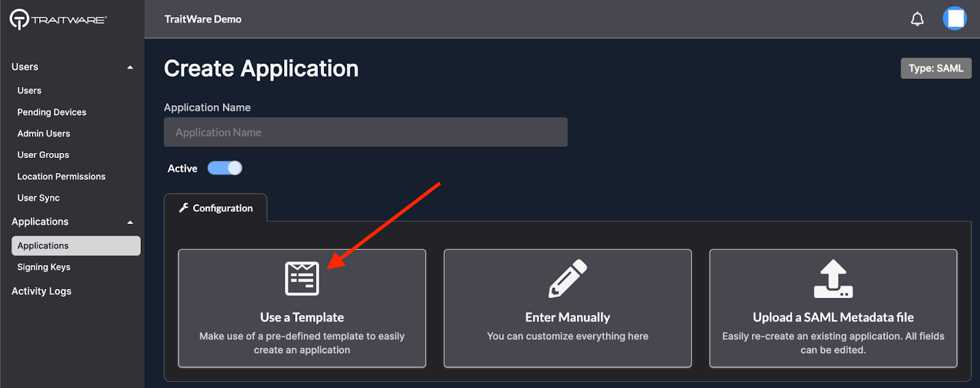Focus the Application Name input field
This screenshot has width=980, height=388.
pos(366,132)
